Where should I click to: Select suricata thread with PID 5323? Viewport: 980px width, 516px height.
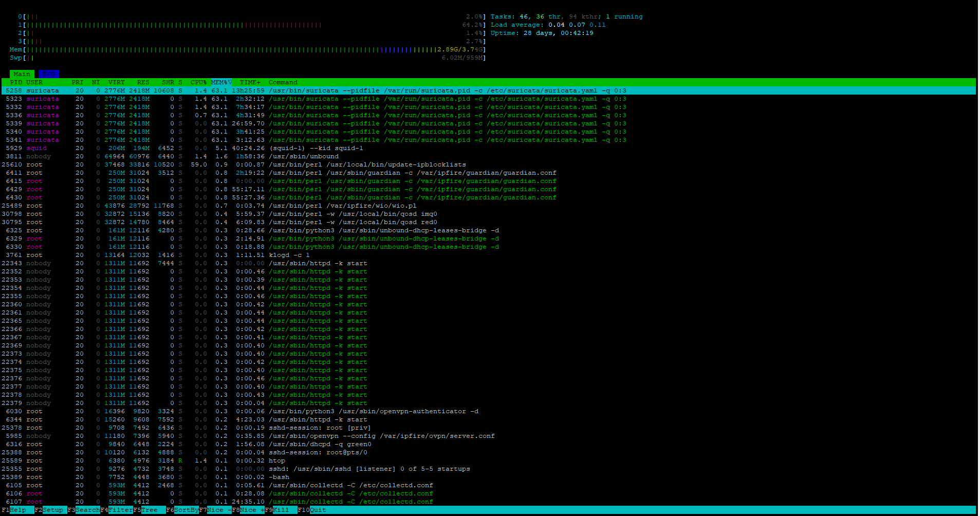489,99
